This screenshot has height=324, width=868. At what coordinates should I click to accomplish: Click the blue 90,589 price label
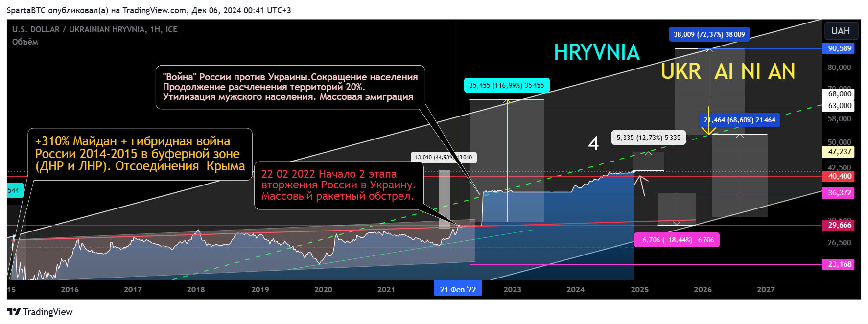[x=839, y=48]
